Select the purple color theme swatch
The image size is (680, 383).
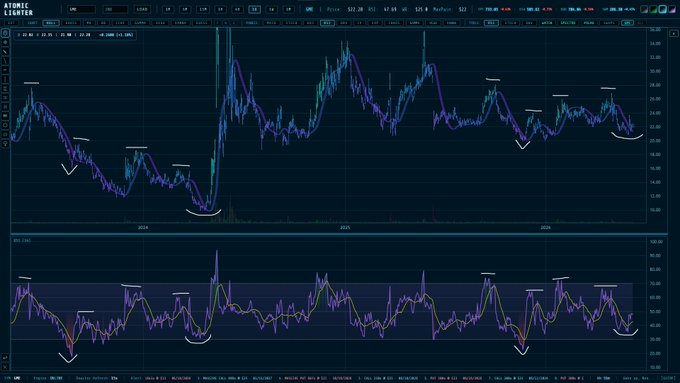click(x=672, y=9)
